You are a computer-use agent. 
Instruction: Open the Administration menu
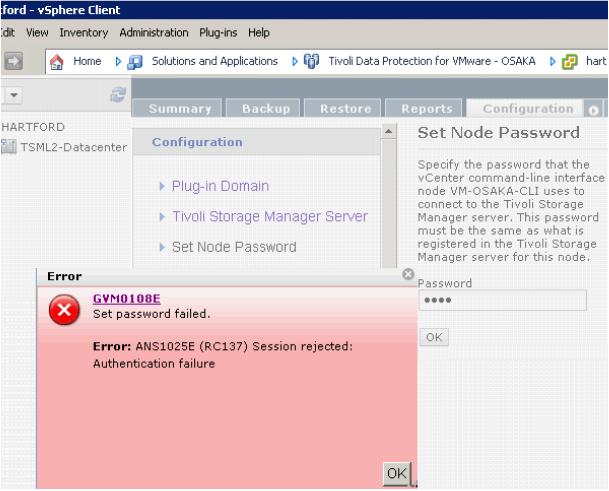[154, 33]
